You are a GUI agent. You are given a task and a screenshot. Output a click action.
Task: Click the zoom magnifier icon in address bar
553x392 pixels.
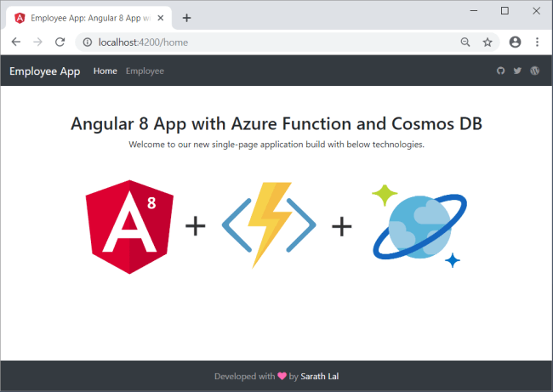(465, 43)
